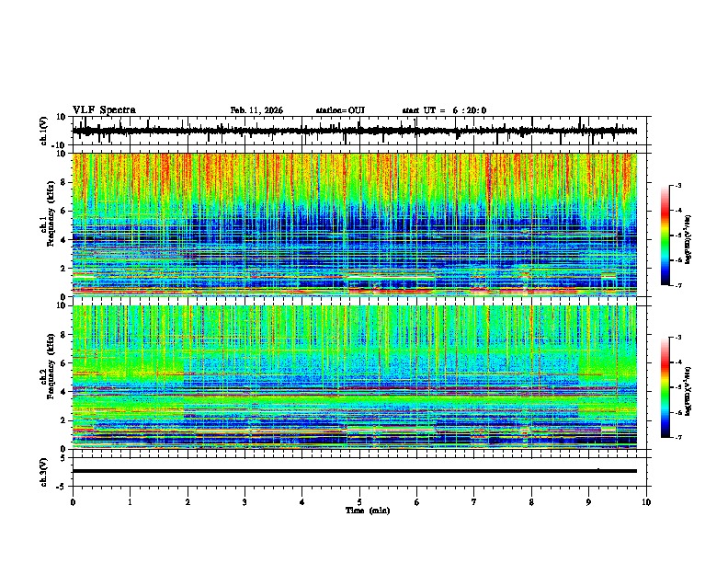Click the "-5" tick on ch.3 voltage axis
The width and height of the screenshot is (728, 563).
tap(63, 487)
